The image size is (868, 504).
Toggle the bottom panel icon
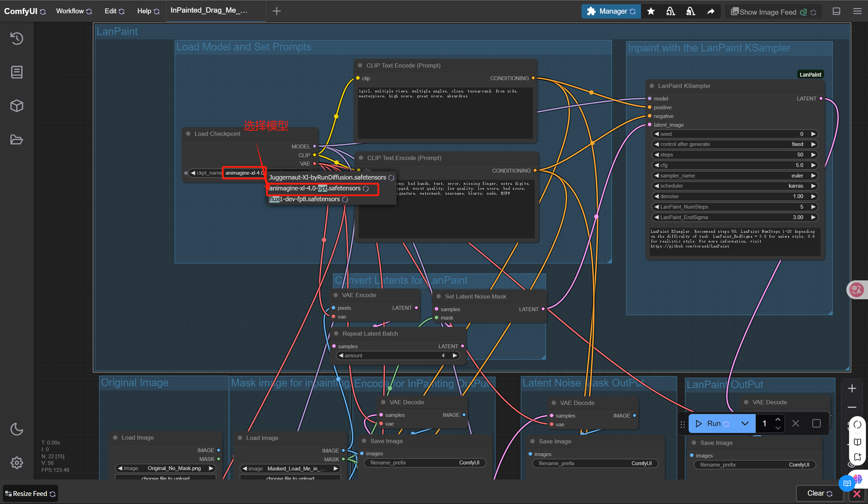(836, 11)
